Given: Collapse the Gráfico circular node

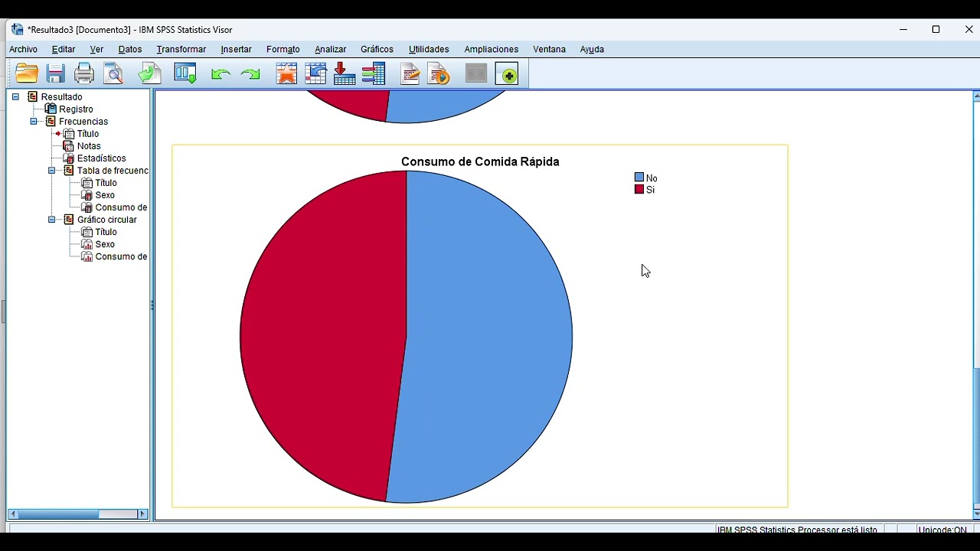Looking at the screenshot, I should pos(51,220).
